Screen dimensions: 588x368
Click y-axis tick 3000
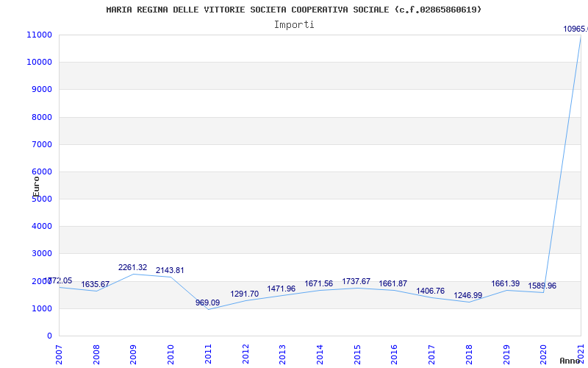coord(42,253)
